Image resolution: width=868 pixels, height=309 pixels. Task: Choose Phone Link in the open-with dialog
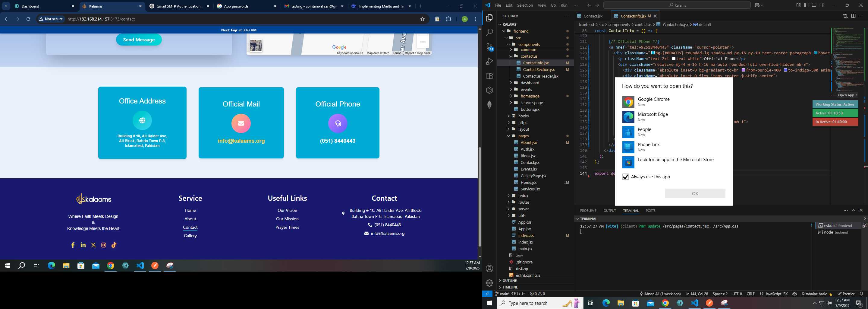click(x=673, y=147)
